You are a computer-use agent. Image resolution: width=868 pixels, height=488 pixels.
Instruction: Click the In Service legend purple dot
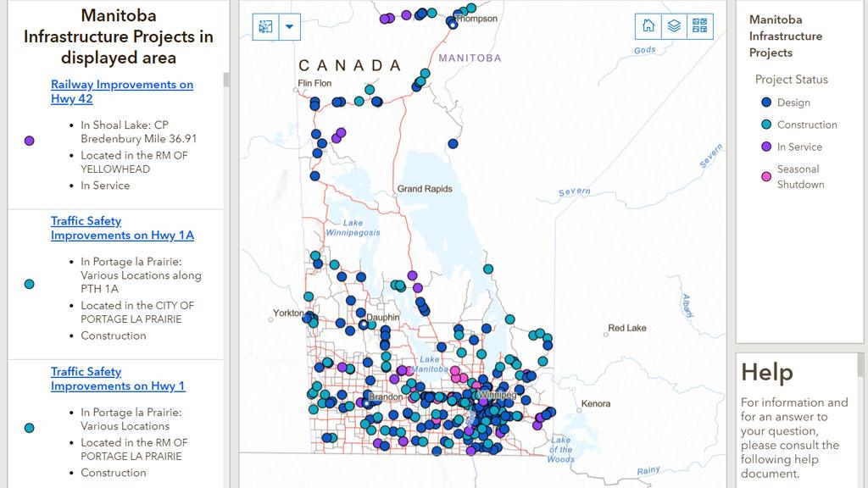765,147
